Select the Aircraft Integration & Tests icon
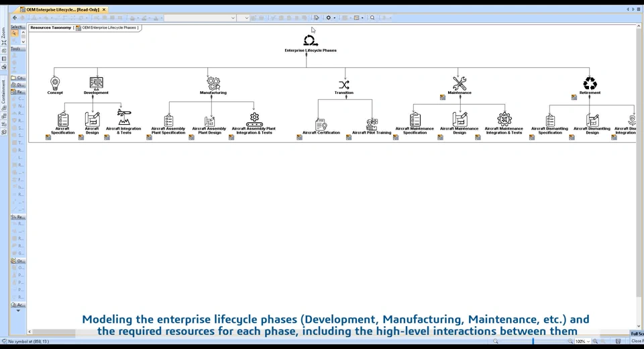The width and height of the screenshot is (644, 349). 123,117
